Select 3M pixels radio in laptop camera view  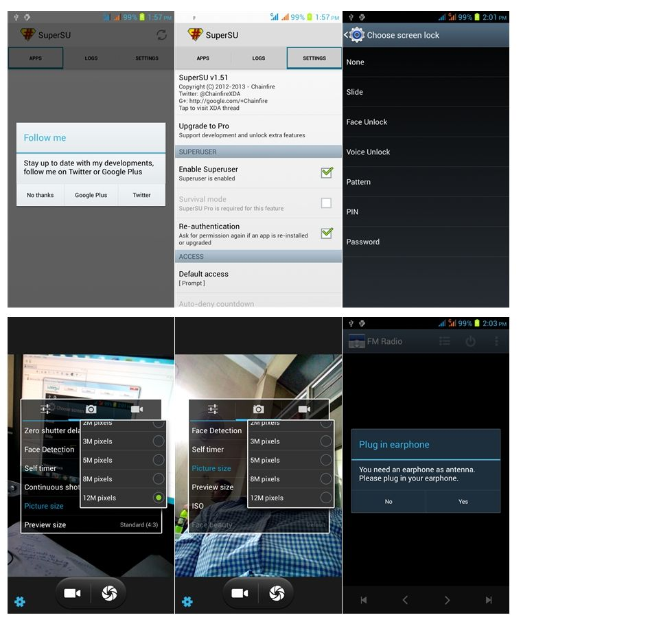pos(159,441)
